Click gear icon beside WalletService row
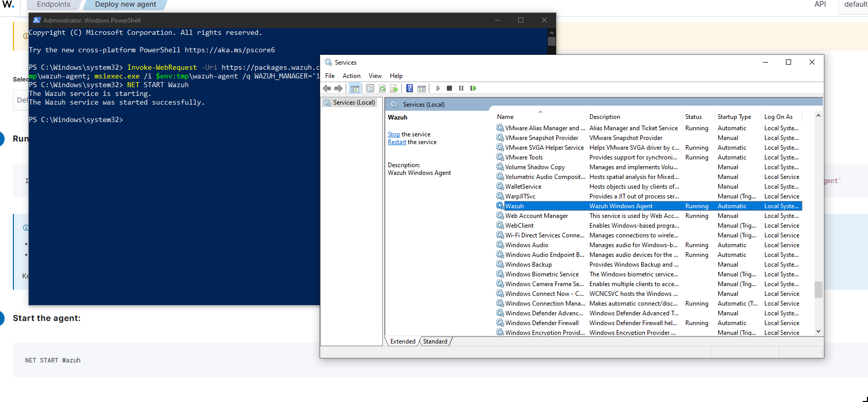 tap(500, 186)
